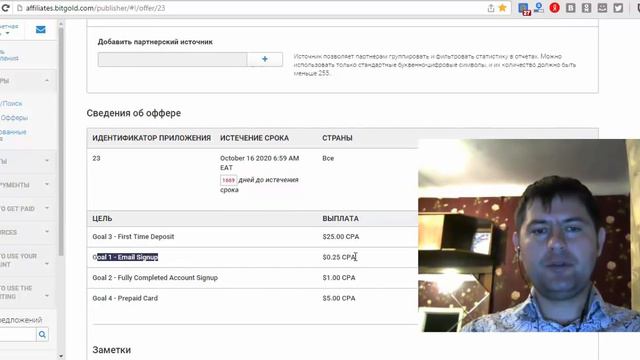Click the days-remaining badge under expiration
This screenshot has width=640, height=360.
(228, 180)
